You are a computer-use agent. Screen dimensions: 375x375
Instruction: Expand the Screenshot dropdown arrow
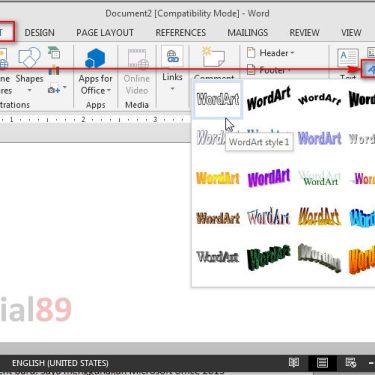pos(65,88)
